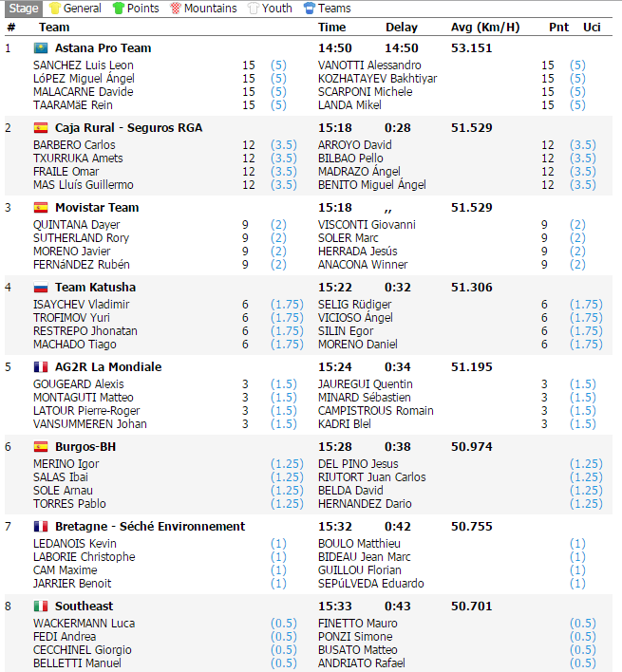Open the Caja Rural - Seguros RGA team link
Viewport: 622px width, 672px height.
point(128,128)
